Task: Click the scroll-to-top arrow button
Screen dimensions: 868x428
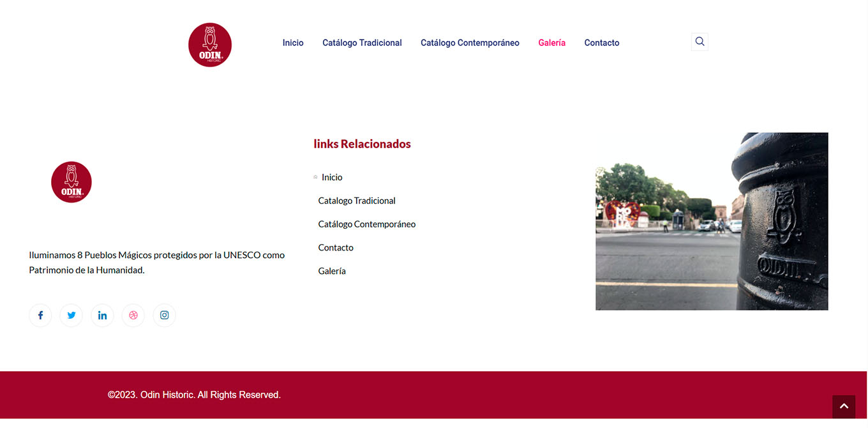Action: pyautogui.click(x=843, y=406)
